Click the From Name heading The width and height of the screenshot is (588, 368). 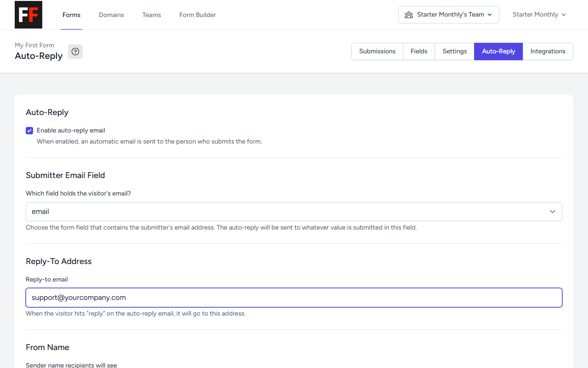click(x=47, y=347)
